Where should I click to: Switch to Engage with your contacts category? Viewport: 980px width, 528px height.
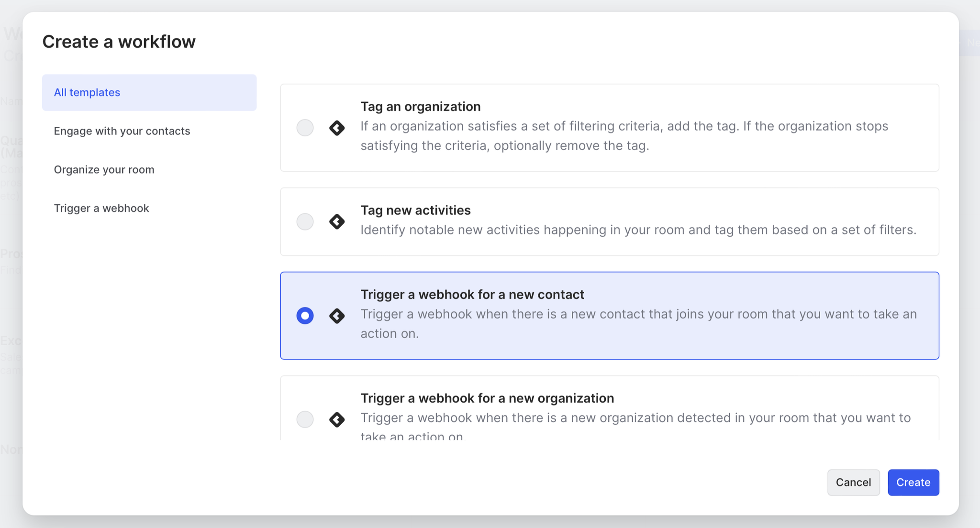coord(122,131)
